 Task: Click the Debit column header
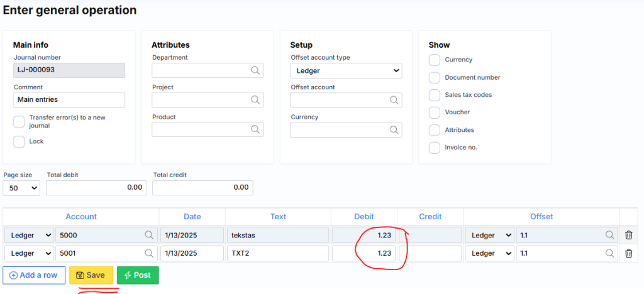click(364, 216)
